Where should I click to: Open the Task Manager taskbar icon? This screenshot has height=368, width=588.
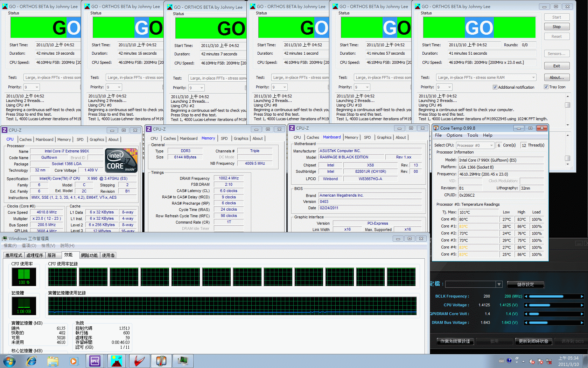coord(183,361)
